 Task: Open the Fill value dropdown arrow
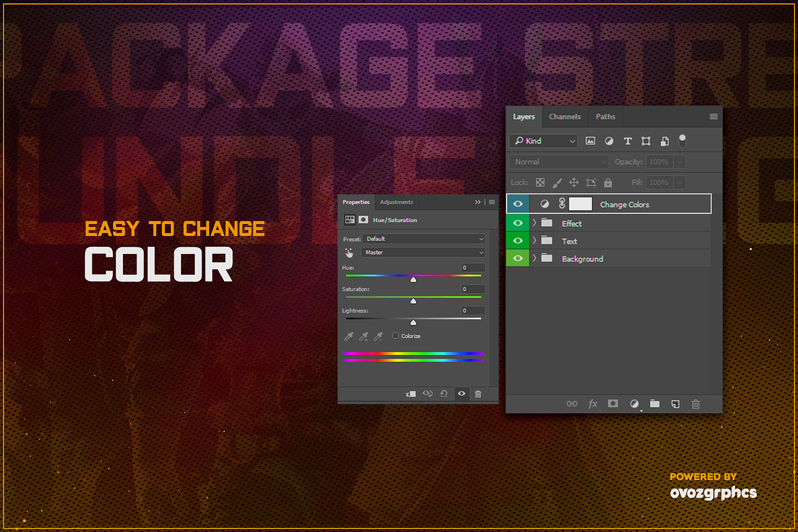point(679,182)
